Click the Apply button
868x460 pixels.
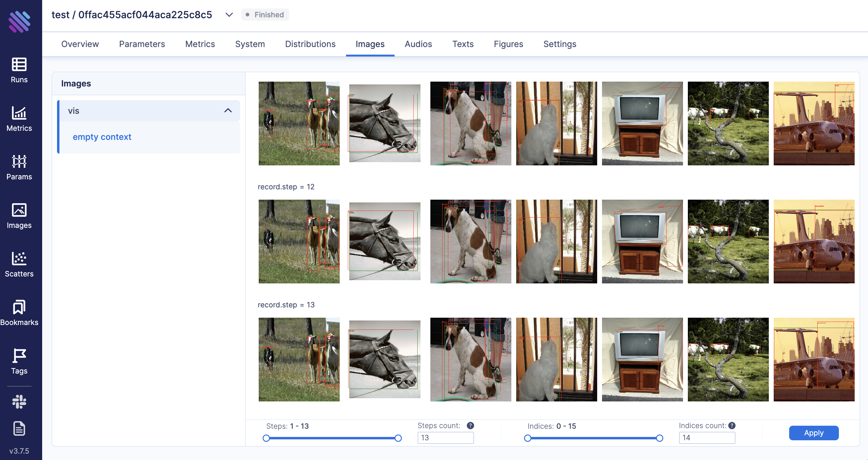[x=813, y=433]
